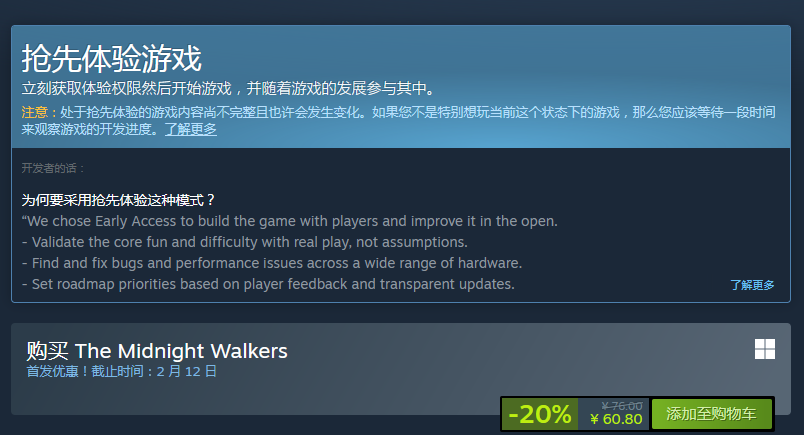The width and height of the screenshot is (804, 435).
Task: Expand developer notes with blue 了解更多
Action: tap(752, 285)
